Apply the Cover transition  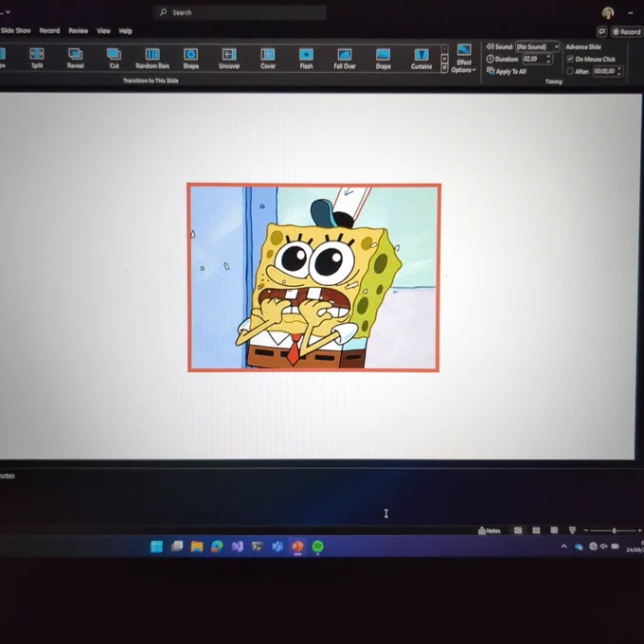pyautogui.click(x=268, y=59)
